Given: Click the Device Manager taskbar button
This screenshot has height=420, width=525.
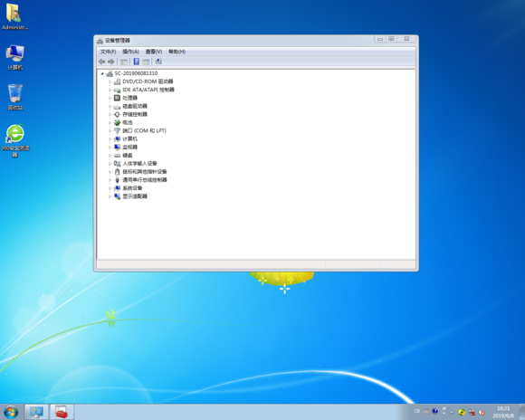Looking at the screenshot, I should 36,412.
